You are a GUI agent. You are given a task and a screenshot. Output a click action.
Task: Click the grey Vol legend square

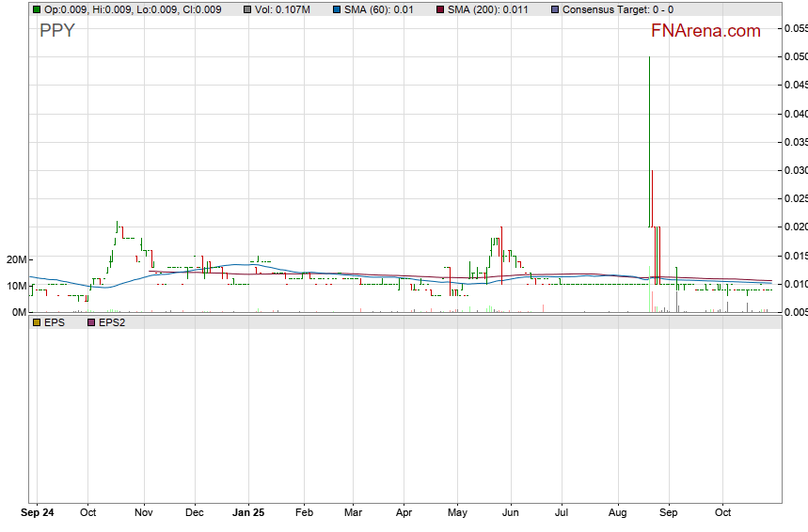click(247, 9)
